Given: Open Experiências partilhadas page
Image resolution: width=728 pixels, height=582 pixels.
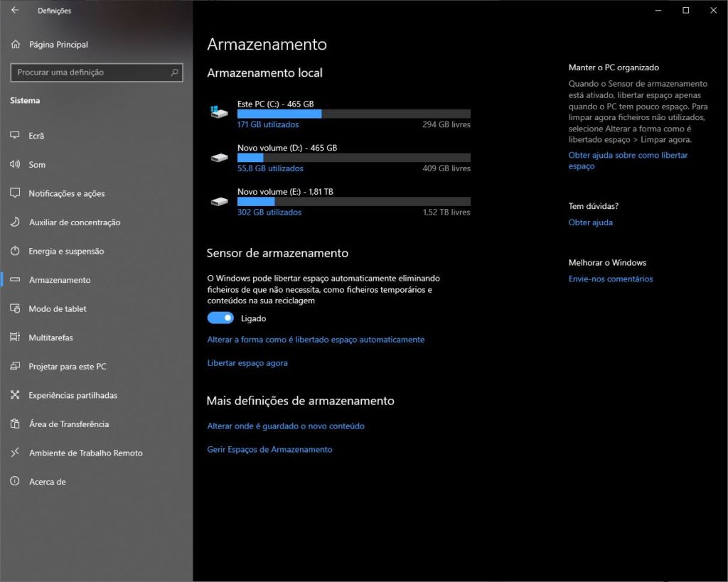Looking at the screenshot, I should tap(97, 395).
